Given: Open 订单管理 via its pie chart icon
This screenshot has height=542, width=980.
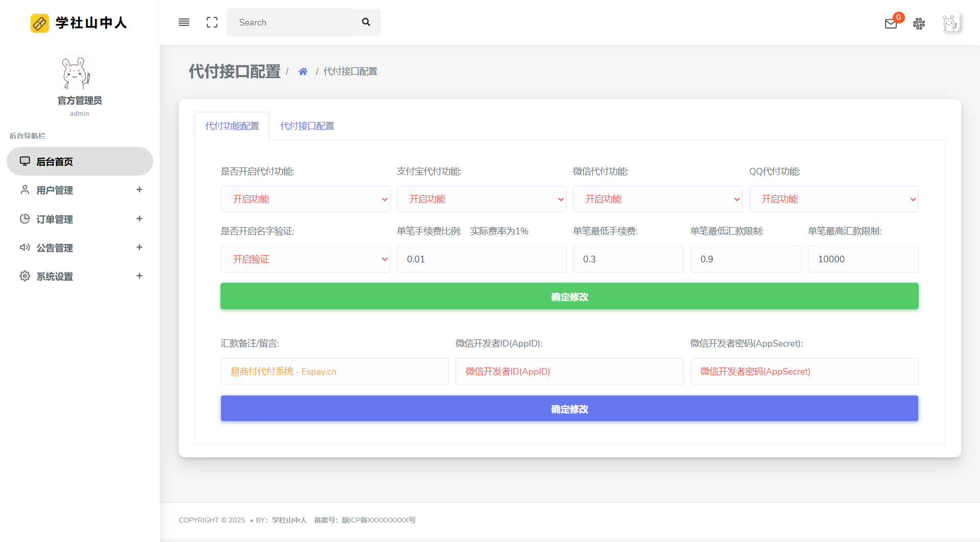Looking at the screenshot, I should [24, 218].
